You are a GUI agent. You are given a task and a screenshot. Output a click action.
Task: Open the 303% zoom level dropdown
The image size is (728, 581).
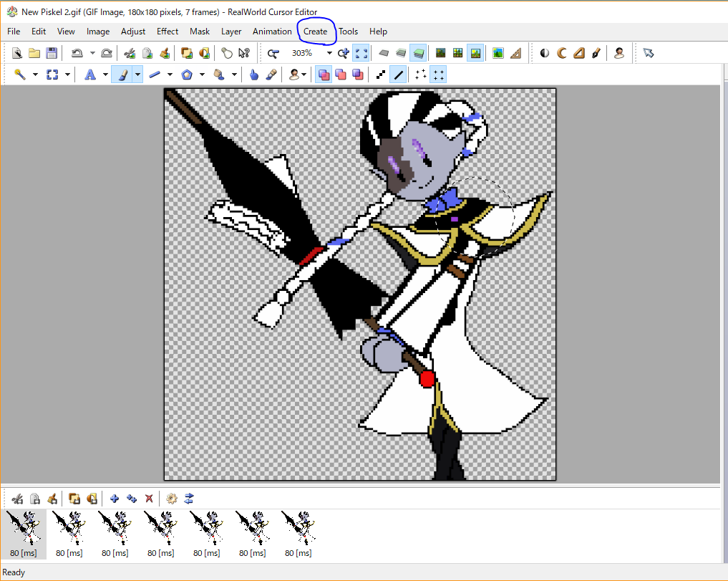(329, 53)
